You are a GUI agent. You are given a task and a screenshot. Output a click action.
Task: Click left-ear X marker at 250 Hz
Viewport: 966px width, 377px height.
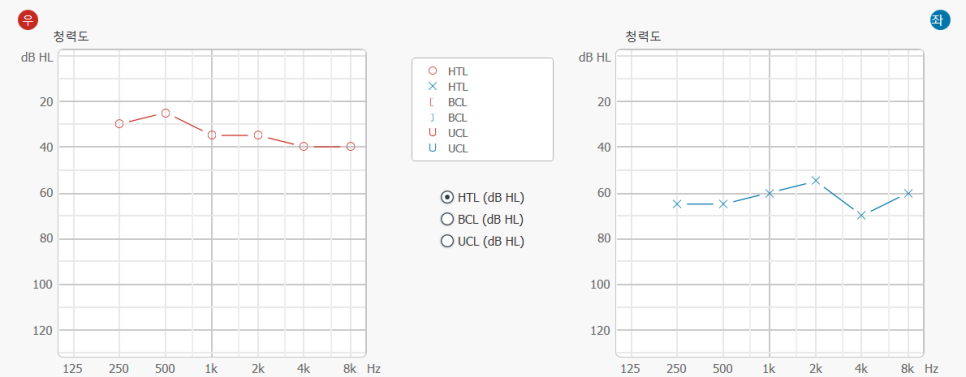(x=677, y=204)
